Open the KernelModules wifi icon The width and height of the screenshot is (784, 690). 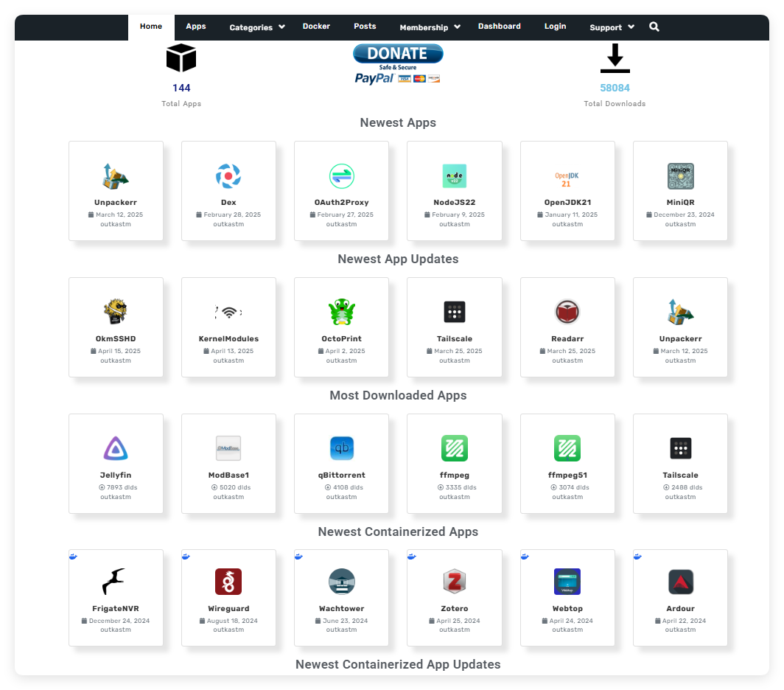pos(228,313)
